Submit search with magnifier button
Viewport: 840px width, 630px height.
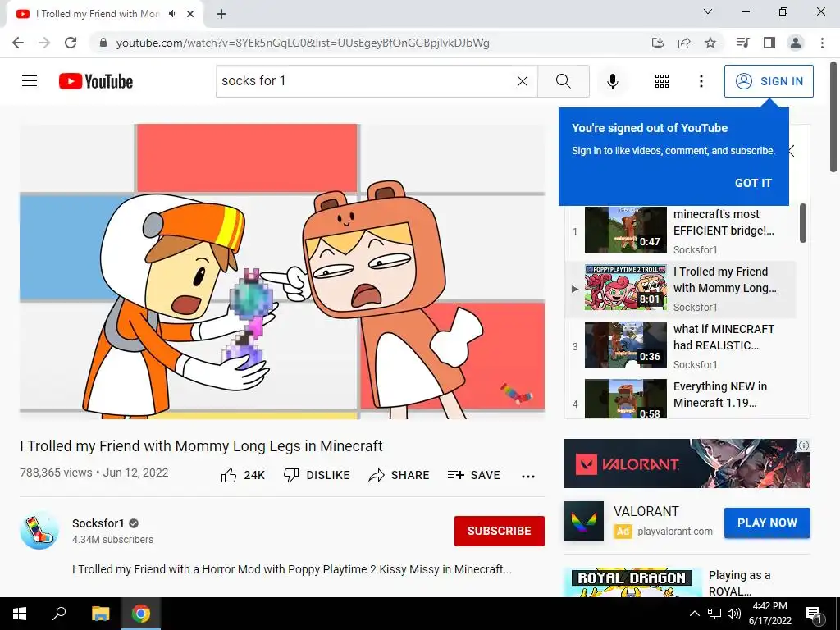(563, 81)
